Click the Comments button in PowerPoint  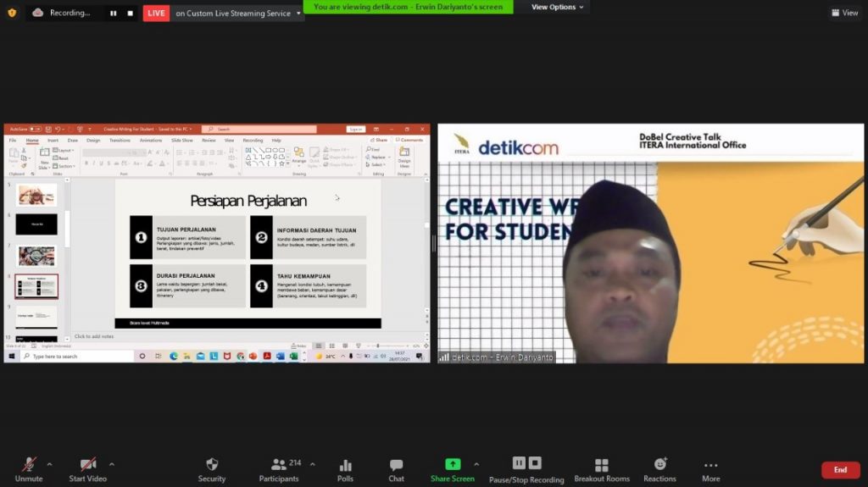point(409,140)
